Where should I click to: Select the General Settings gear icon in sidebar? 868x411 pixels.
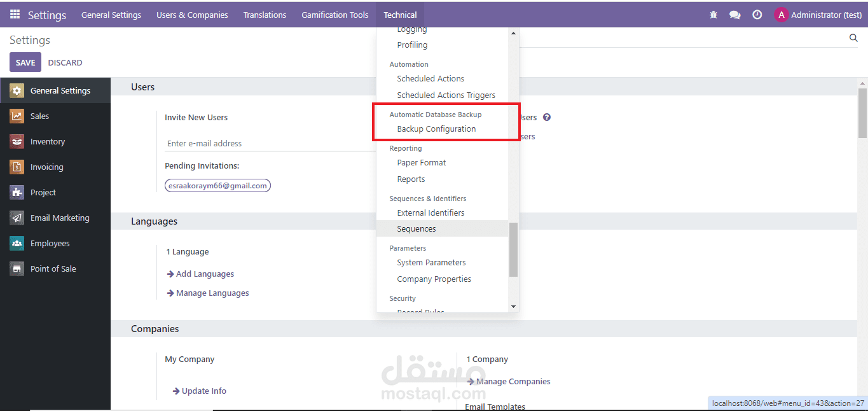point(17,90)
